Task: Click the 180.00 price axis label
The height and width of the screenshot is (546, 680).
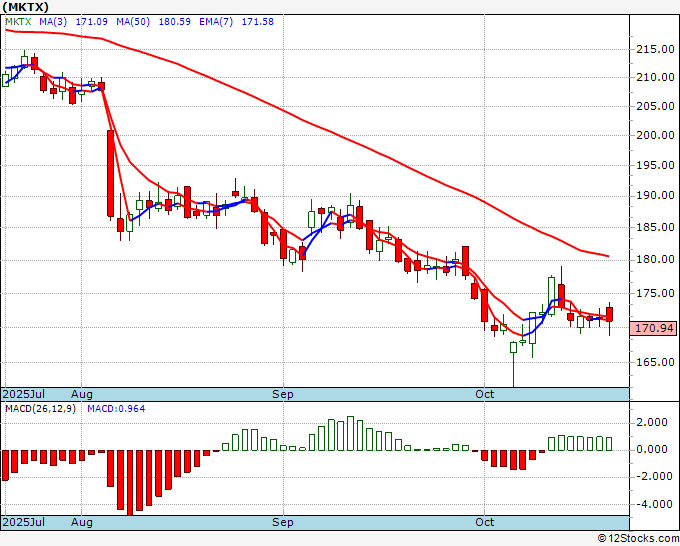Action: point(655,260)
